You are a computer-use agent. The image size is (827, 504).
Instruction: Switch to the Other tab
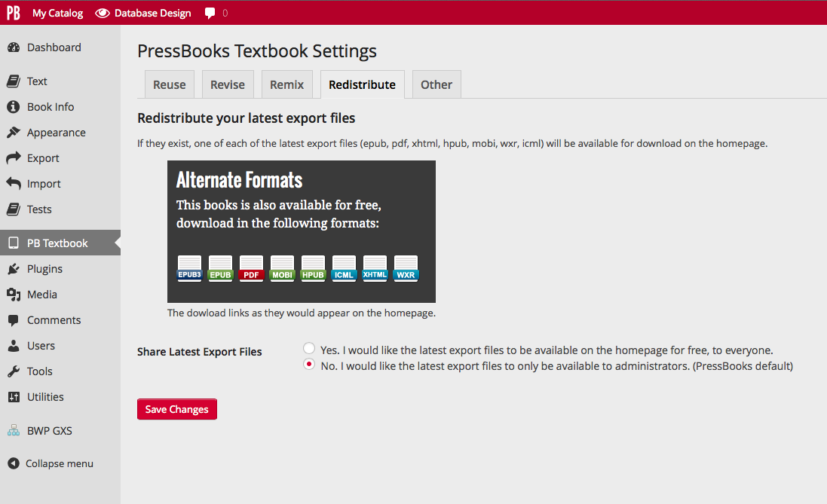tap(436, 84)
